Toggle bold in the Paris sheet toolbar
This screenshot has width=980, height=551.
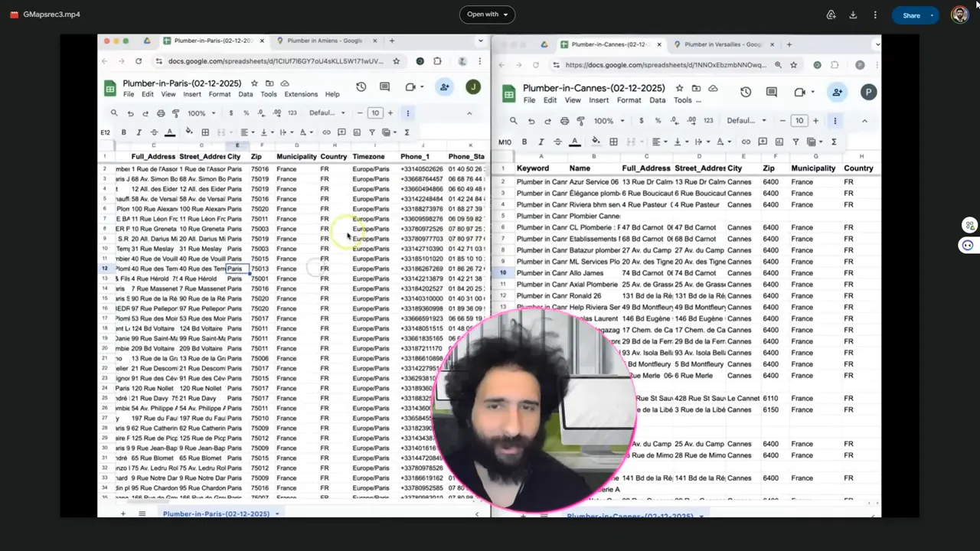point(124,132)
